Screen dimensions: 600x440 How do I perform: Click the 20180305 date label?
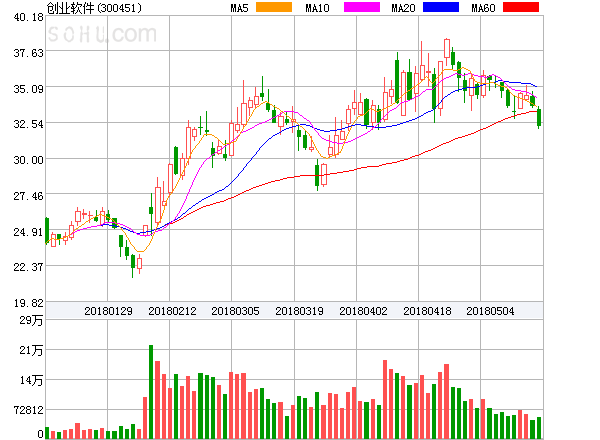(x=235, y=311)
